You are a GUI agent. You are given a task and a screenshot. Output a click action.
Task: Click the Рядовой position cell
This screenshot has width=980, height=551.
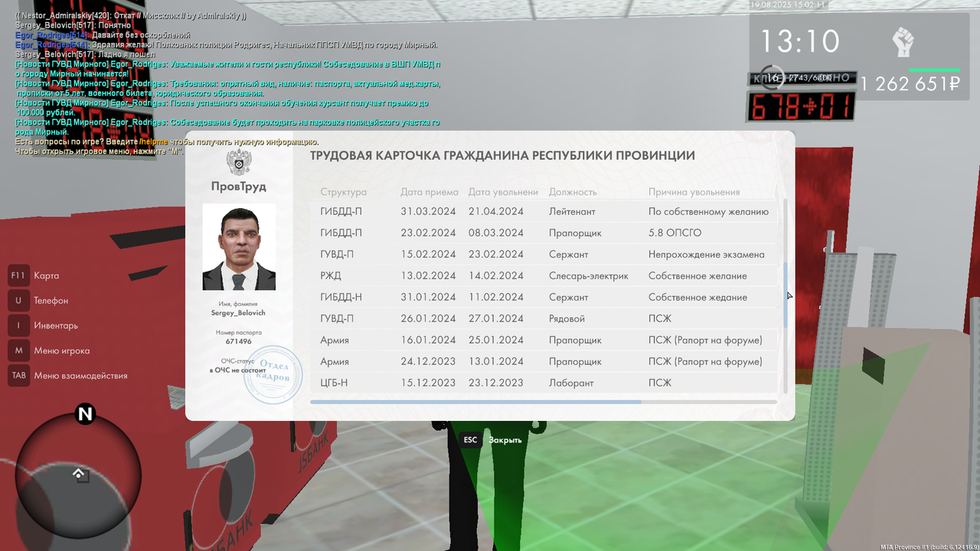pos(567,318)
